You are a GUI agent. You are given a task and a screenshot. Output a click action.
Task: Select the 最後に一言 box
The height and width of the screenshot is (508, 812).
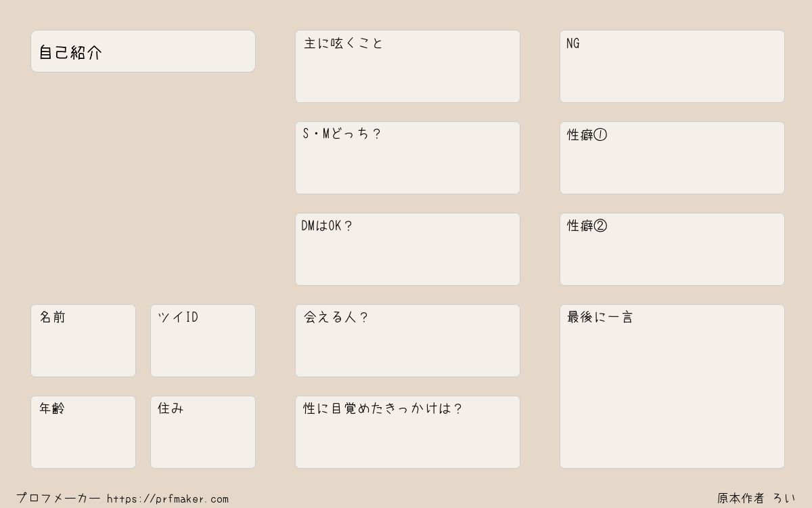672,386
